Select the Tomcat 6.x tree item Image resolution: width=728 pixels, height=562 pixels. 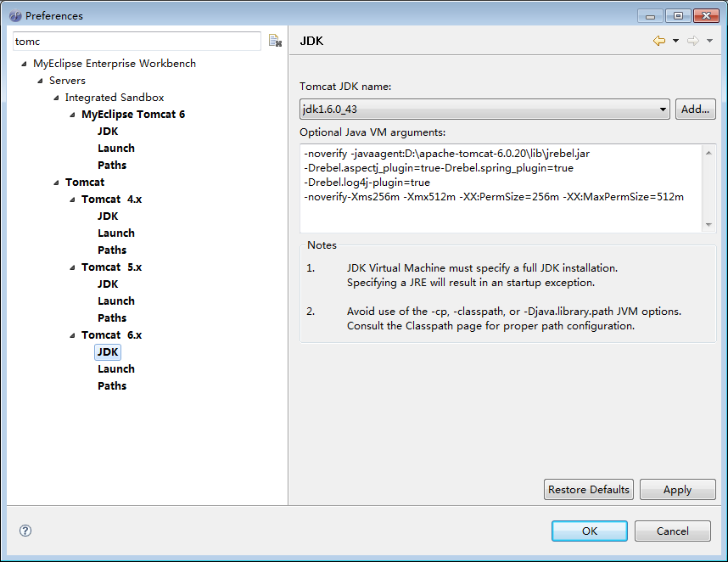pos(111,335)
